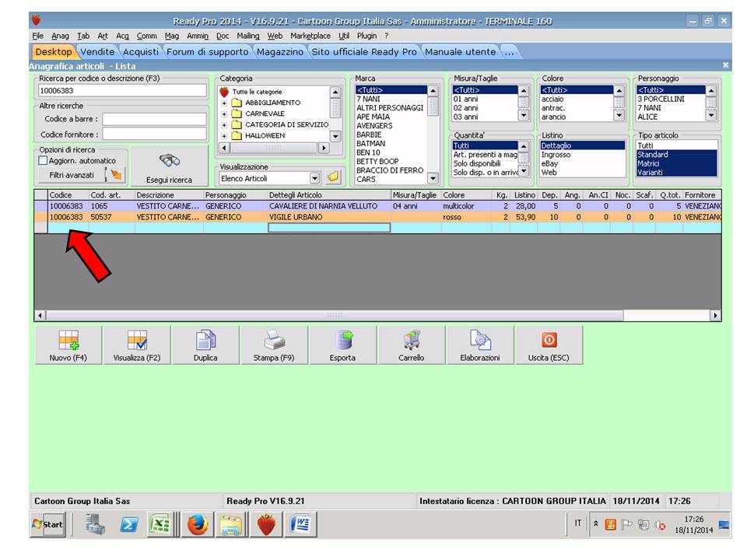Screen dimensions: 747x560
Task: Open the Carrello shopping cart button
Action: [x=411, y=345]
